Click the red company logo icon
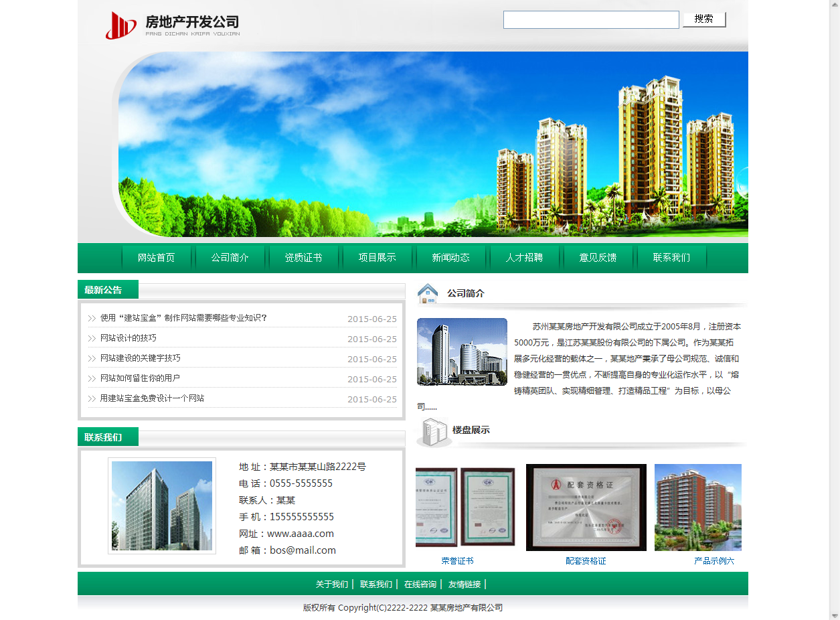 [120, 25]
